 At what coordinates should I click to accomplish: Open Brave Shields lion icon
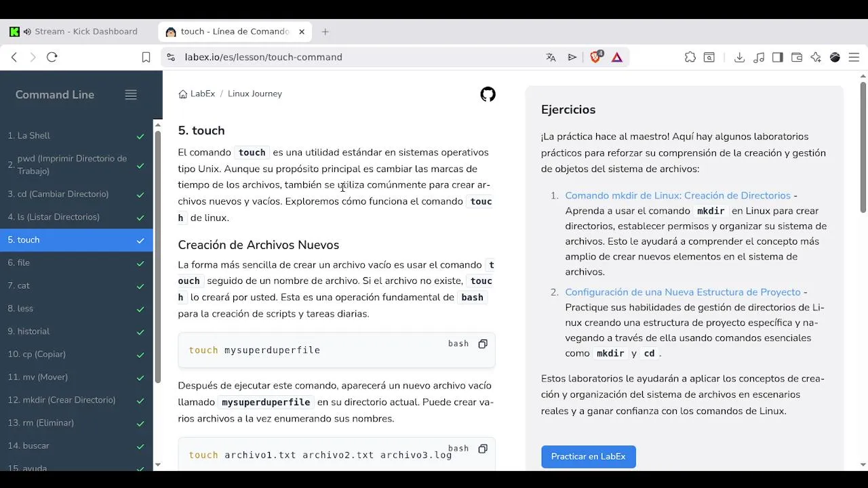pyautogui.click(x=596, y=57)
